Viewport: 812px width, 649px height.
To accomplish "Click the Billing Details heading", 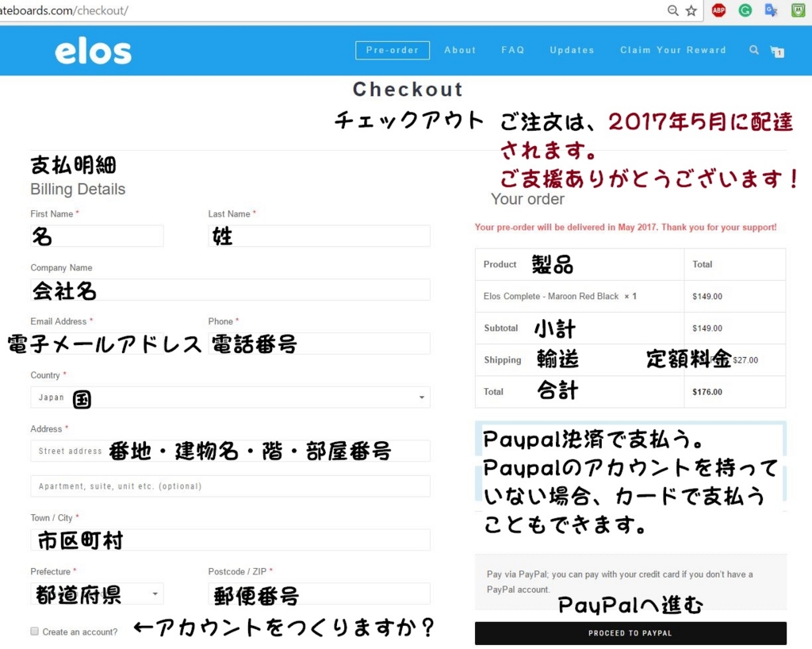I will 78,189.
